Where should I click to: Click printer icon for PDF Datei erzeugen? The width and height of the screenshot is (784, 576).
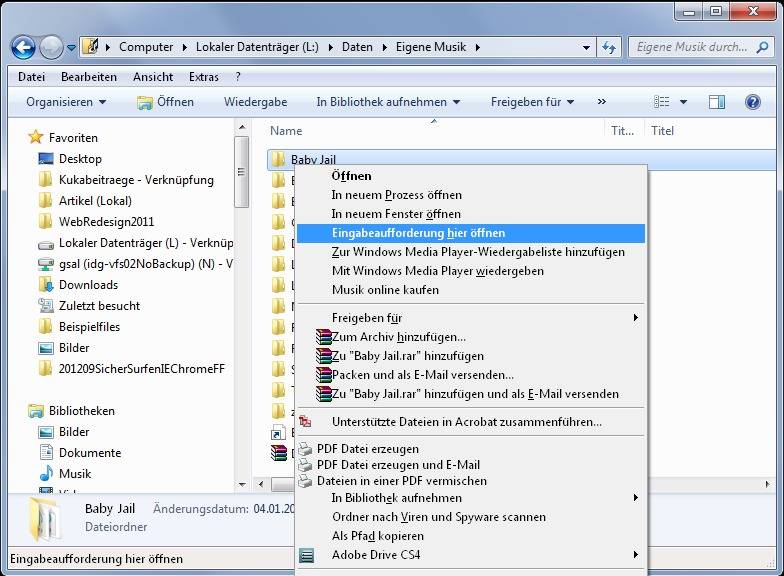tap(305, 449)
